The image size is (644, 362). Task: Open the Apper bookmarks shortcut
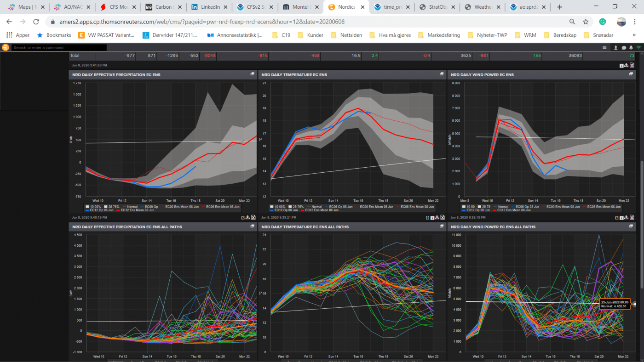pyautogui.click(x=18, y=35)
